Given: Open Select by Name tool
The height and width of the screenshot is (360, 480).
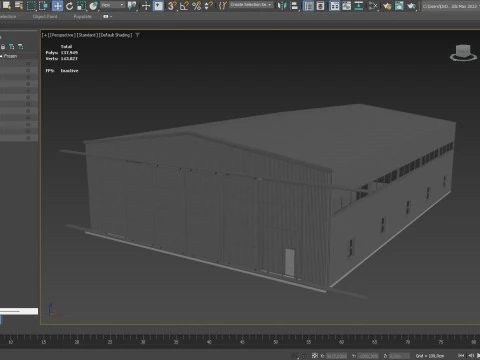Looking at the screenshot, I should (x=19, y=6).
